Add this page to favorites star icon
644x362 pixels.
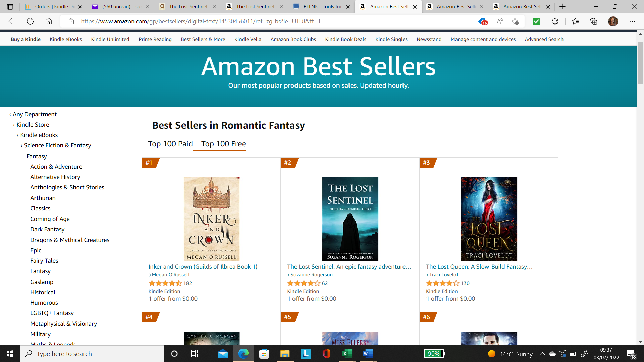(515, 21)
